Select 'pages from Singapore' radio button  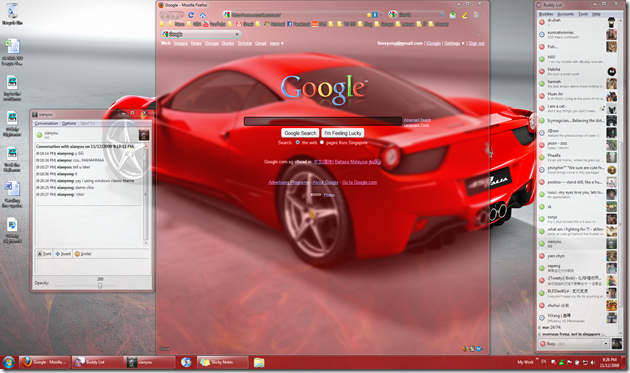tap(322, 142)
